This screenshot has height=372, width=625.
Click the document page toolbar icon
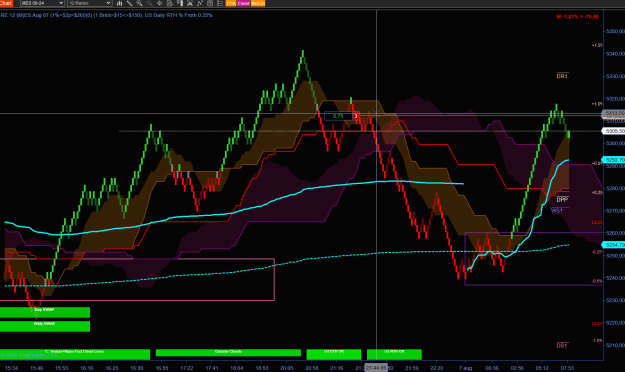coord(170,3)
